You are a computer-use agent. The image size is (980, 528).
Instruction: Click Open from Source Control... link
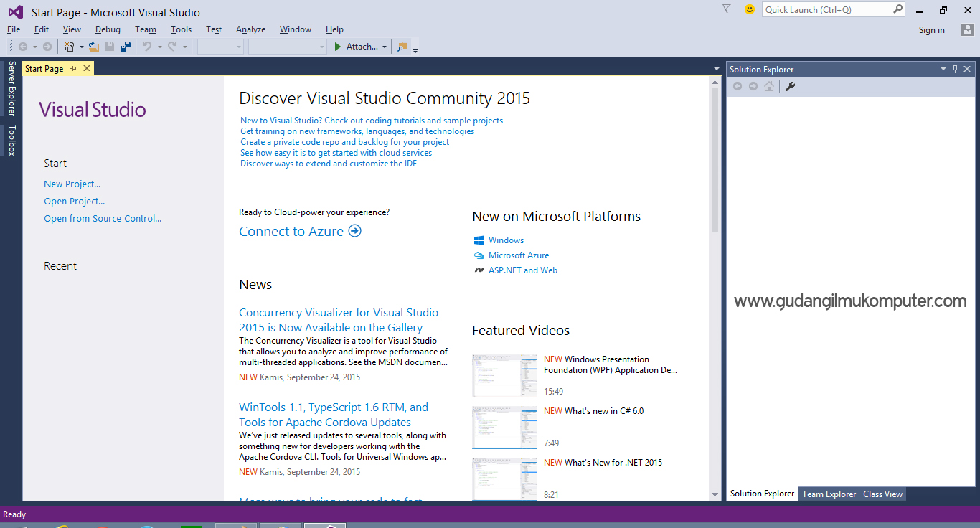pyautogui.click(x=103, y=219)
